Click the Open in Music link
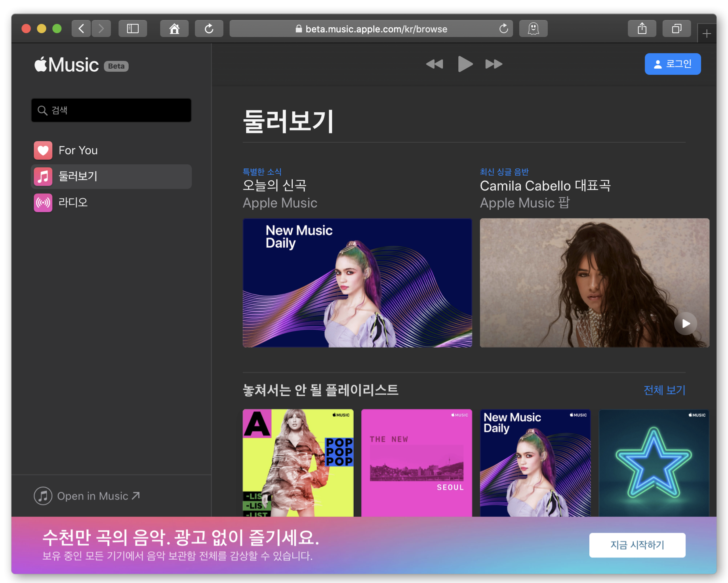This screenshot has height=583, width=728. click(x=98, y=496)
